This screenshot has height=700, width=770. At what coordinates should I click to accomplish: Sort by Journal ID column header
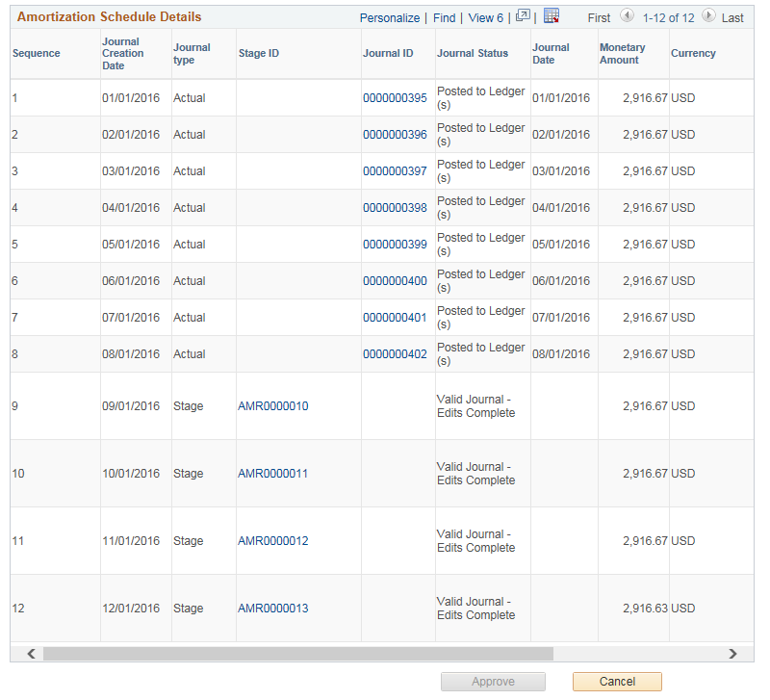(388, 53)
